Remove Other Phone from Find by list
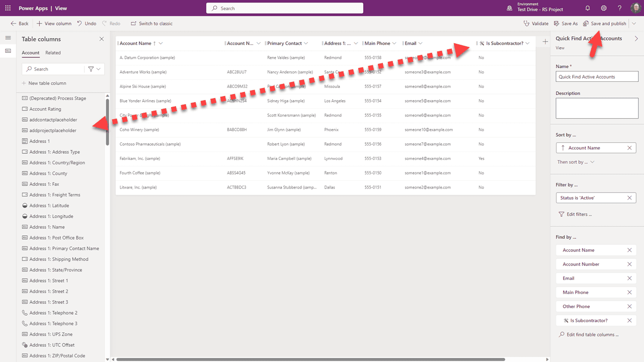The image size is (644, 362). coord(629,306)
